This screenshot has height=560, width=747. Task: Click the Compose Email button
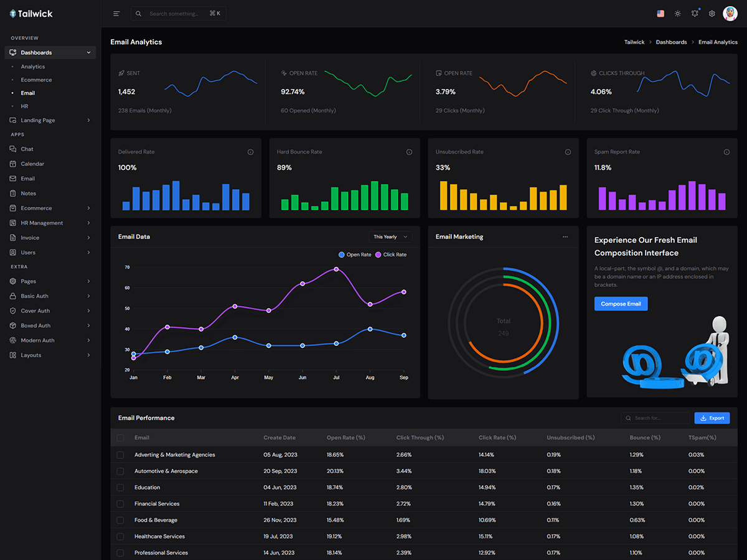tap(621, 304)
